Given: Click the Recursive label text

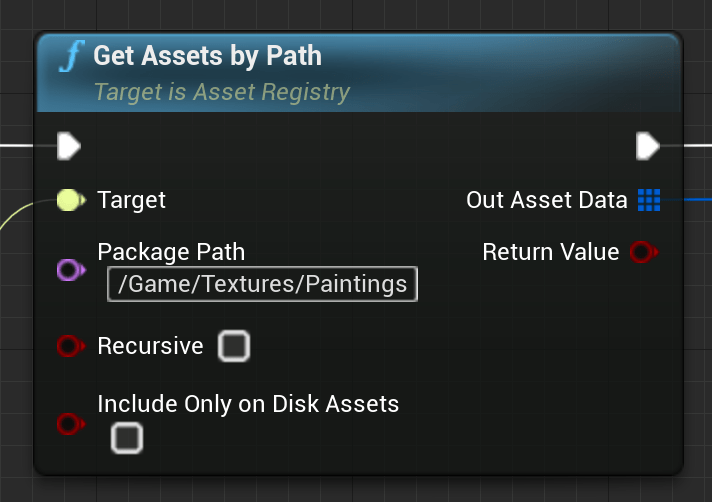Looking at the screenshot, I should [150, 346].
